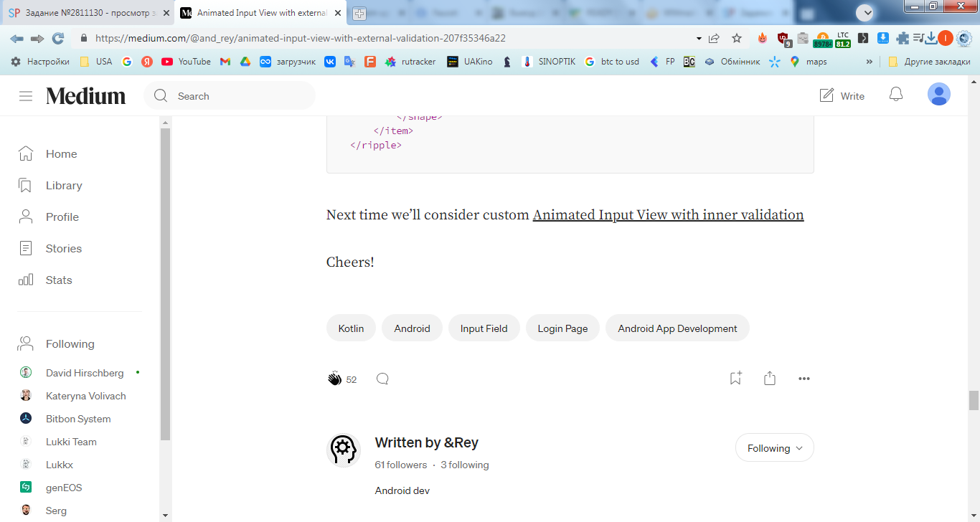
Task: Open the Gmail bookmark
Action: (x=225, y=62)
